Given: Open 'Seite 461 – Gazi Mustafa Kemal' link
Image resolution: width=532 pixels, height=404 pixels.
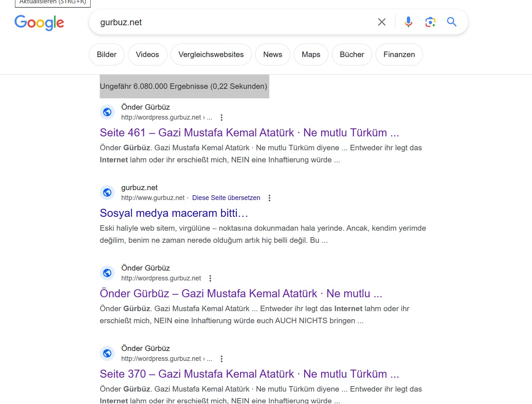Looking at the screenshot, I should [249, 132].
